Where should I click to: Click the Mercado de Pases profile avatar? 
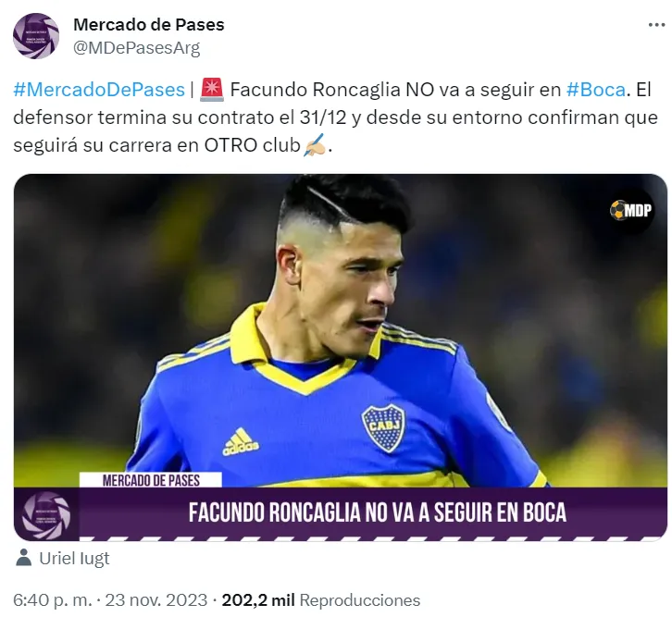(x=36, y=36)
